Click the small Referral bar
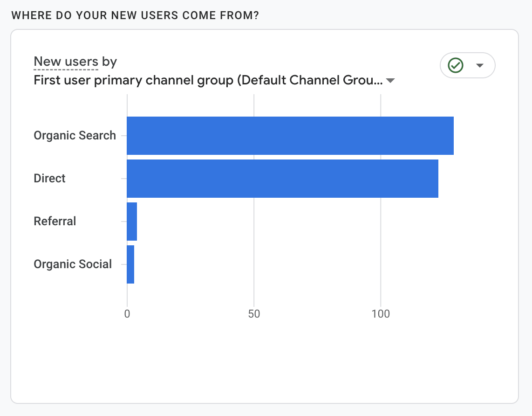The width and height of the screenshot is (532, 416). (132, 222)
